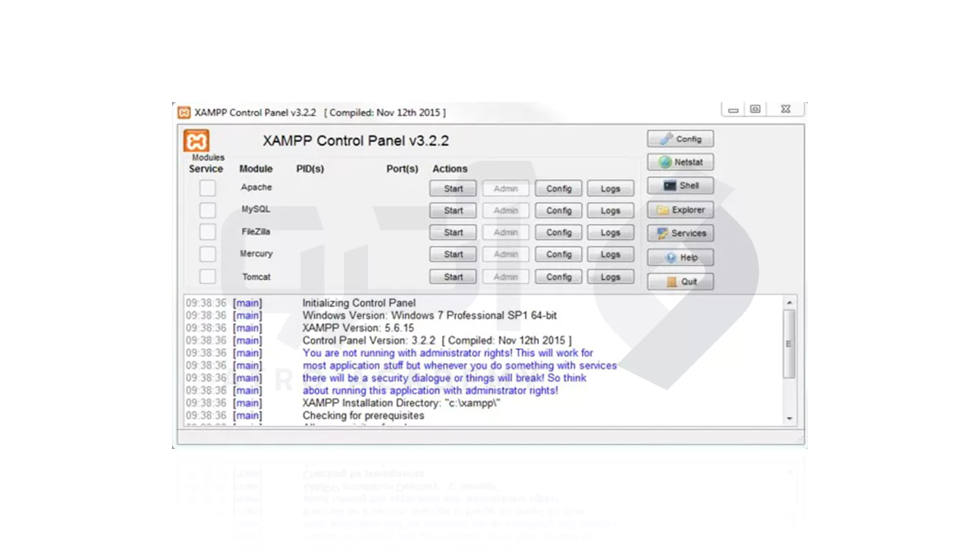Image resolution: width=980 pixels, height=551 pixels.
Task: View Logs for Mercury
Action: pyautogui.click(x=610, y=254)
